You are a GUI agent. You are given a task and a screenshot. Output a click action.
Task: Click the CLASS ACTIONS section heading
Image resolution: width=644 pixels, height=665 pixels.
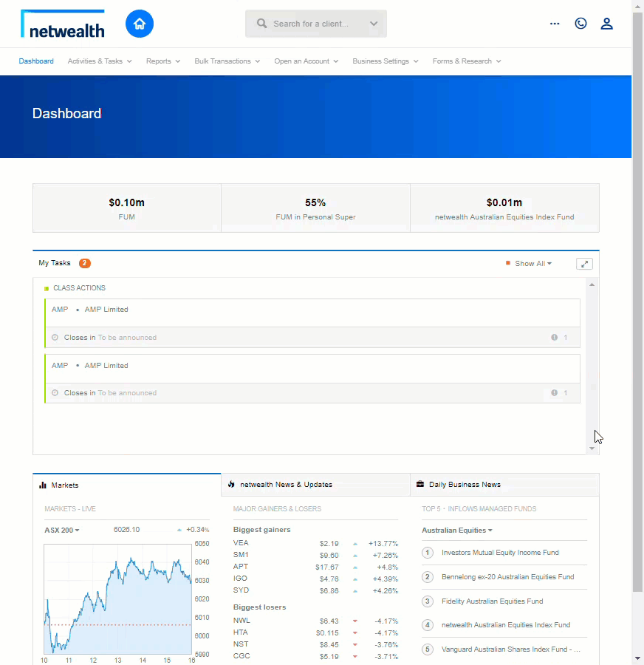(79, 288)
